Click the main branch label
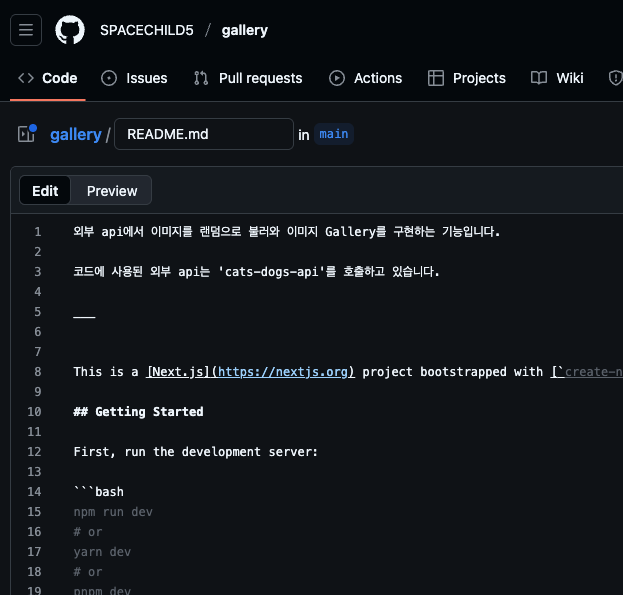 coord(334,134)
